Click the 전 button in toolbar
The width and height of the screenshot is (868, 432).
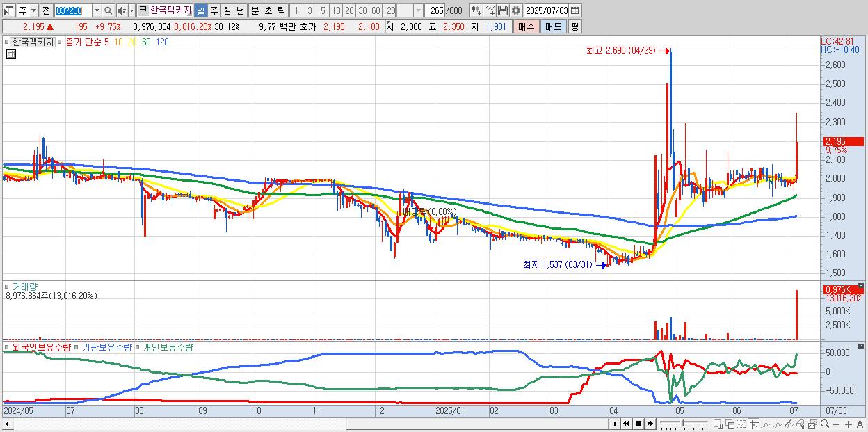tap(46, 10)
